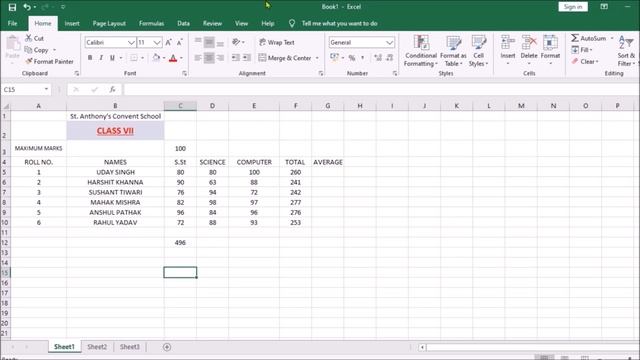This screenshot has width=640, height=360.
Task: Open Cell Styles gallery
Action: click(478, 51)
